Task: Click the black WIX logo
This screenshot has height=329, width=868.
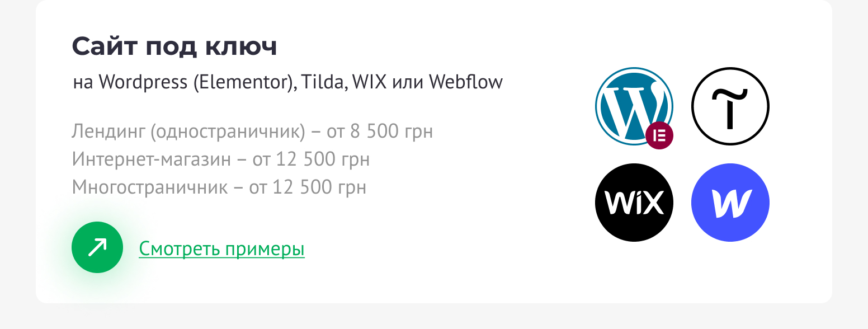Action: pyautogui.click(x=634, y=203)
